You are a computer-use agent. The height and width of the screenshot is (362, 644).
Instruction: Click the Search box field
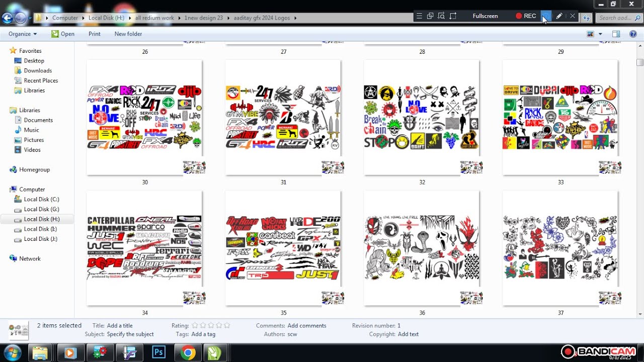click(618, 18)
